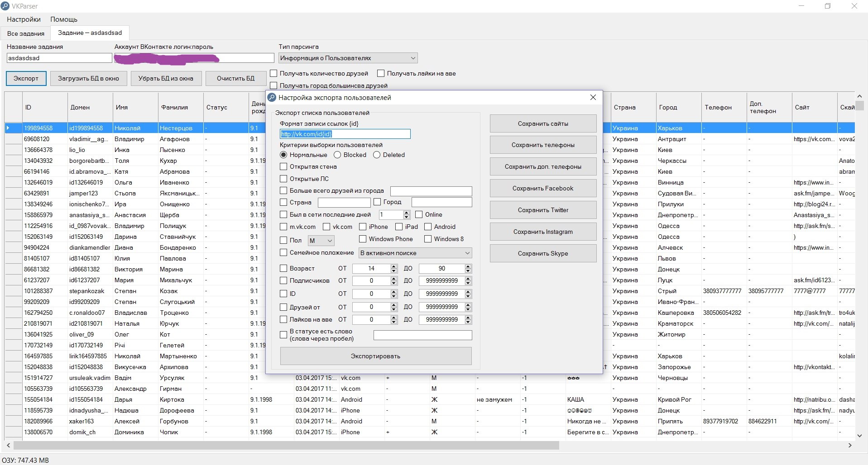Check the Online option

click(419, 214)
